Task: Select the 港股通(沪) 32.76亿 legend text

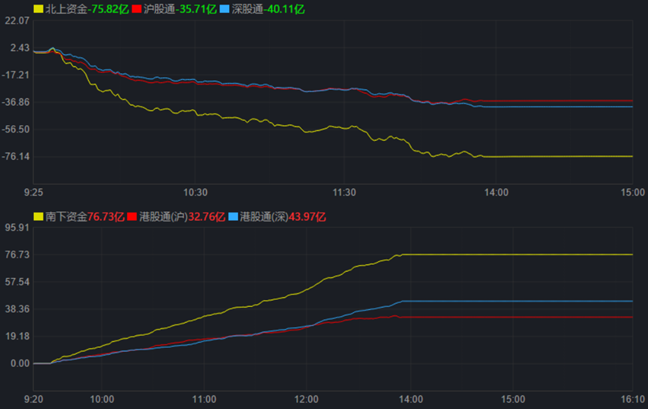Action: click(x=174, y=215)
